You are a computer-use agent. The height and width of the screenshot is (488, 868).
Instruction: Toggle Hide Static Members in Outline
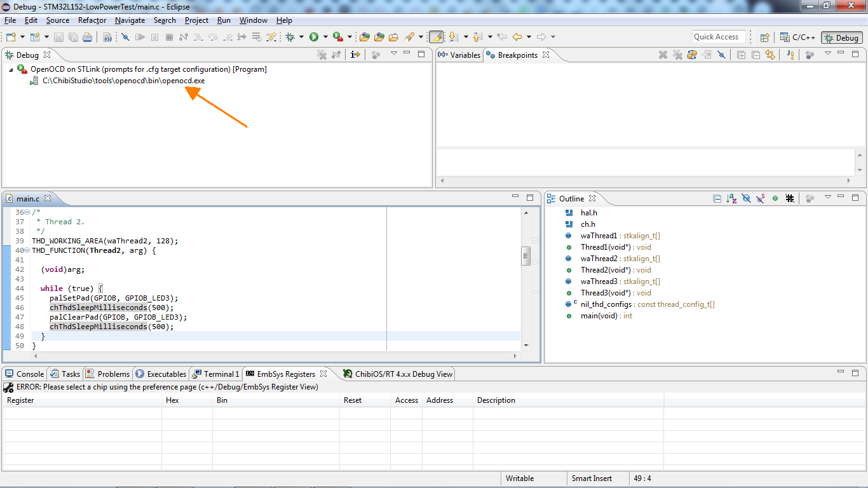pos(761,199)
